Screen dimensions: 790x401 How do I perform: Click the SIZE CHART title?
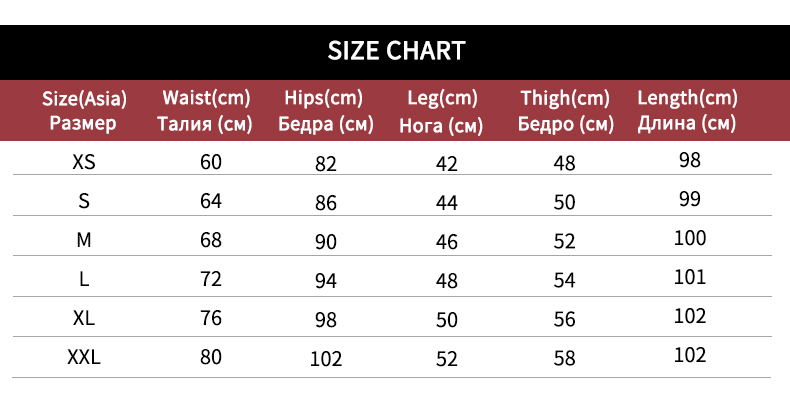point(395,50)
